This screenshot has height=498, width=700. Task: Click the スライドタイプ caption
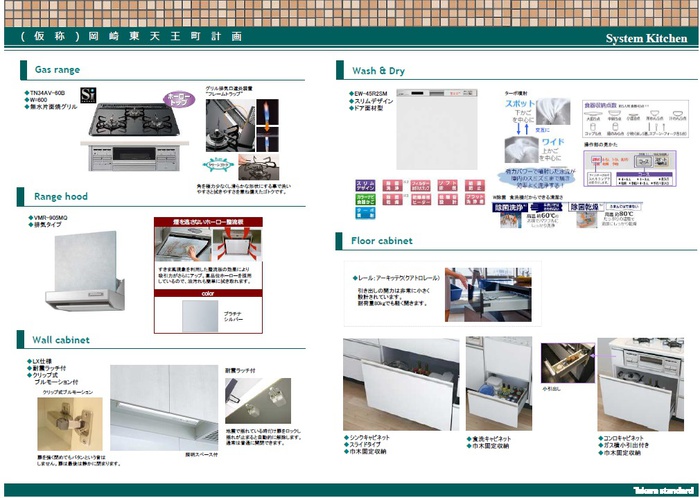pyautogui.click(x=365, y=444)
